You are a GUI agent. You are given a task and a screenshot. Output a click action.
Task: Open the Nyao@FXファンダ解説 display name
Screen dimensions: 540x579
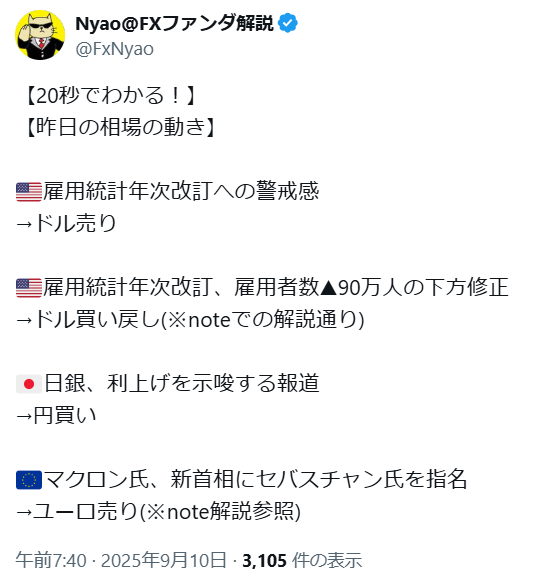[174, 23]
